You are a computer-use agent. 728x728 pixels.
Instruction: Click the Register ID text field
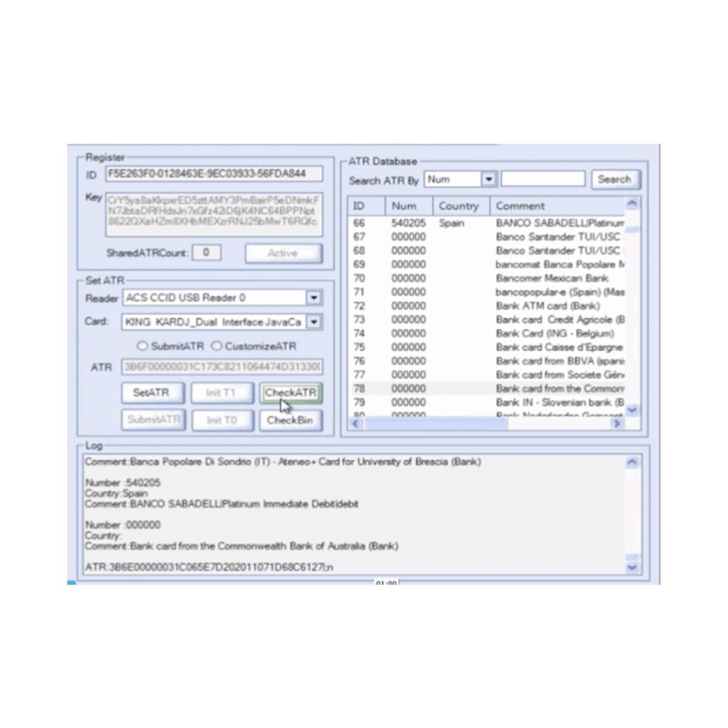point(214,174)
